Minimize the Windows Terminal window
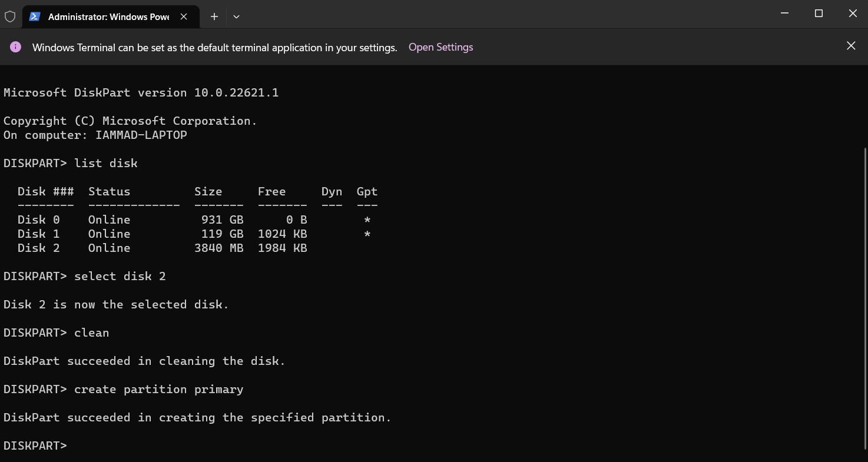Viewport: 868px width, 462px height. click(x=784, y=14)
